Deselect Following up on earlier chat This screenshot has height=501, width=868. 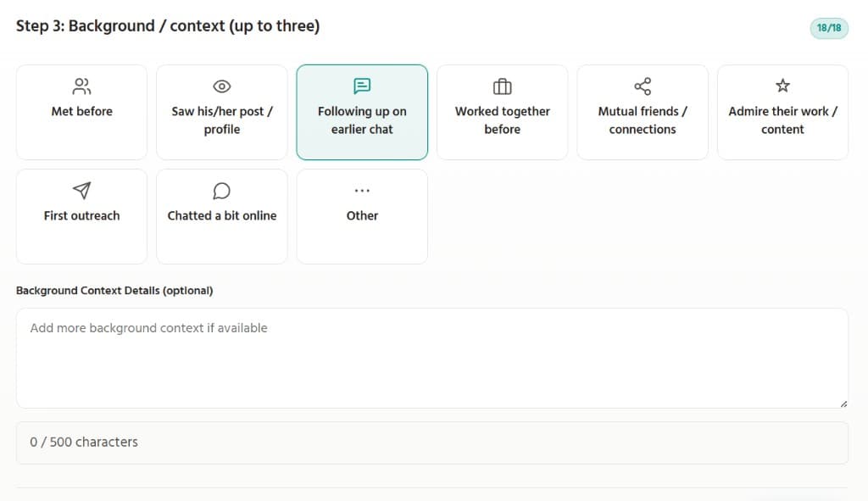point(362,120)
